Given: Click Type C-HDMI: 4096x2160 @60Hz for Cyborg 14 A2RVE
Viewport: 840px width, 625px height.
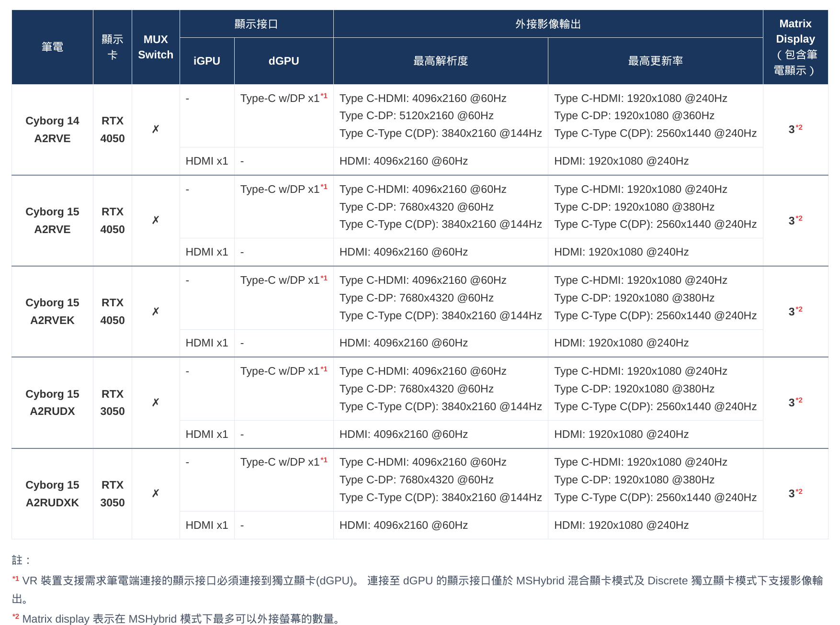Looking at the screenshot, I should pos(423,98).
